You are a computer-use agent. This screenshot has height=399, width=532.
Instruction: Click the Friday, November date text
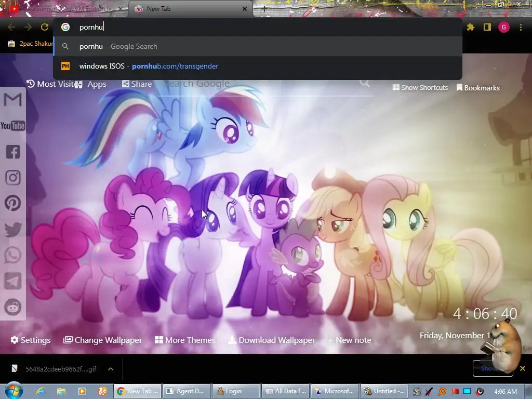(455, 336)
